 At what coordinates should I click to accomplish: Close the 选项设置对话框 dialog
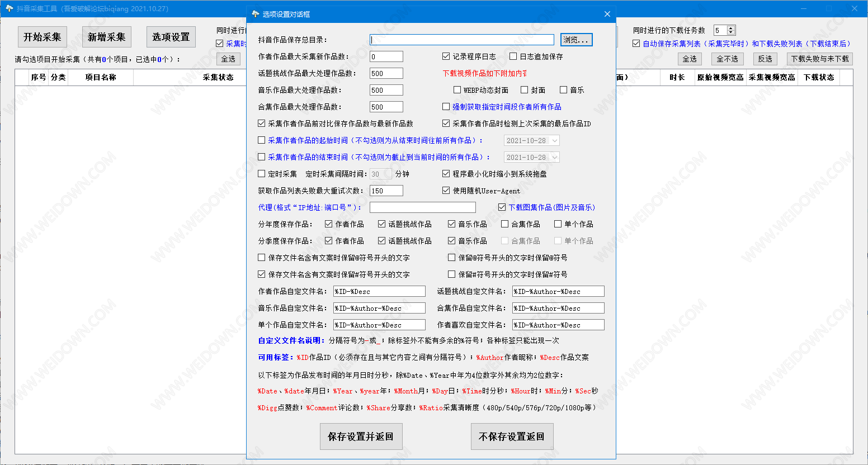pyautogui.click(x=607, y=14)
